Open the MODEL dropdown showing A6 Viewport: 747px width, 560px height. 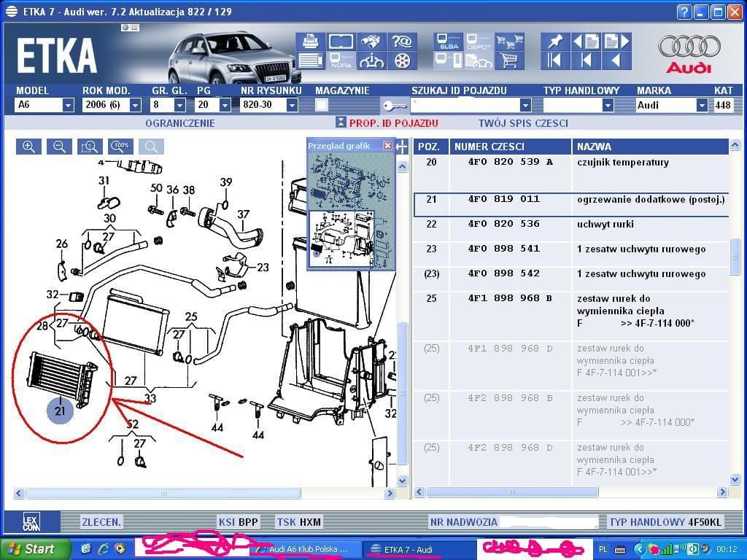[x=68, y=105]
